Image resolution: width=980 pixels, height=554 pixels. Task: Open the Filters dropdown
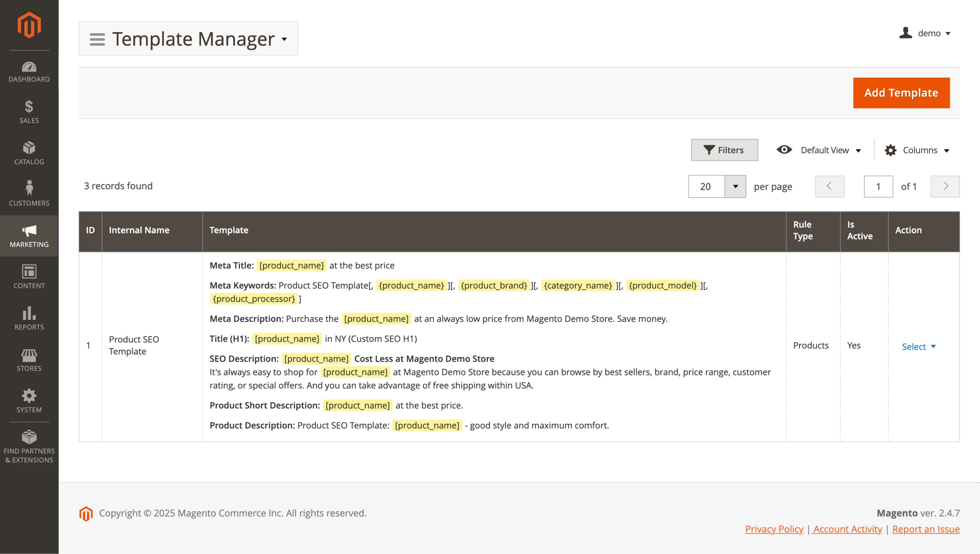[724, 149]
